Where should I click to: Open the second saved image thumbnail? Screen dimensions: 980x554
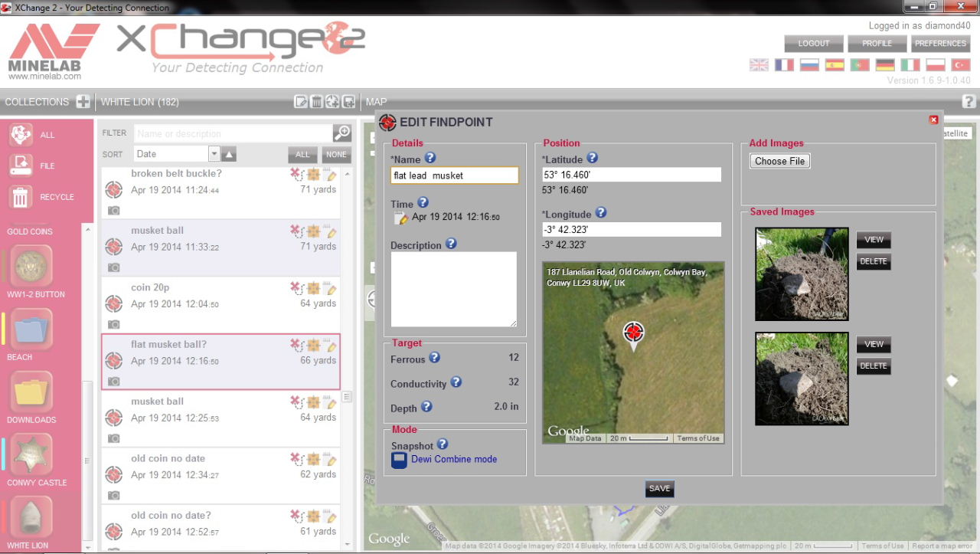click(x=802, y=379)
